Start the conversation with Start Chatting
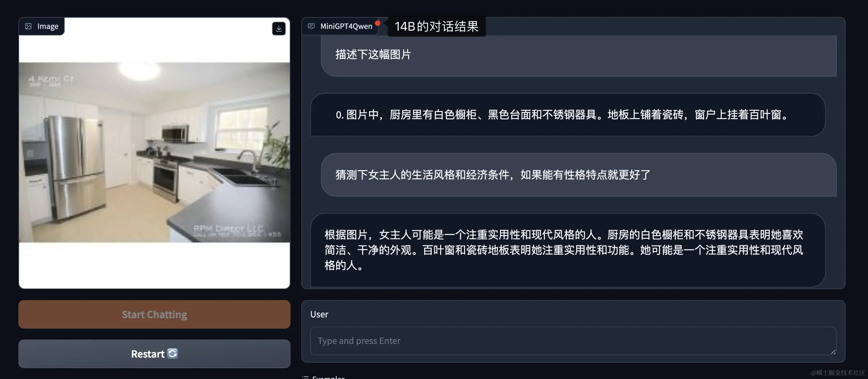The height and width of the screenshot is (379, 868). (154, 314)
